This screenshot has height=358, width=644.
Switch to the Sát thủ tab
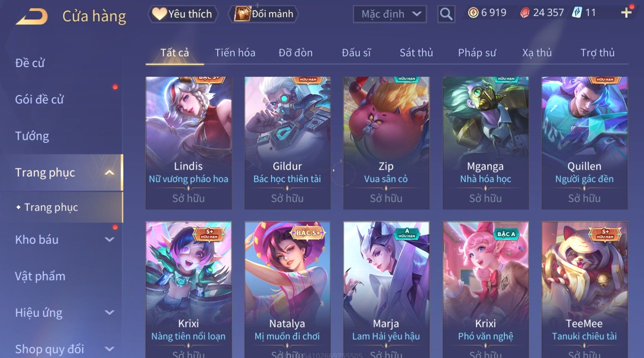416,53
